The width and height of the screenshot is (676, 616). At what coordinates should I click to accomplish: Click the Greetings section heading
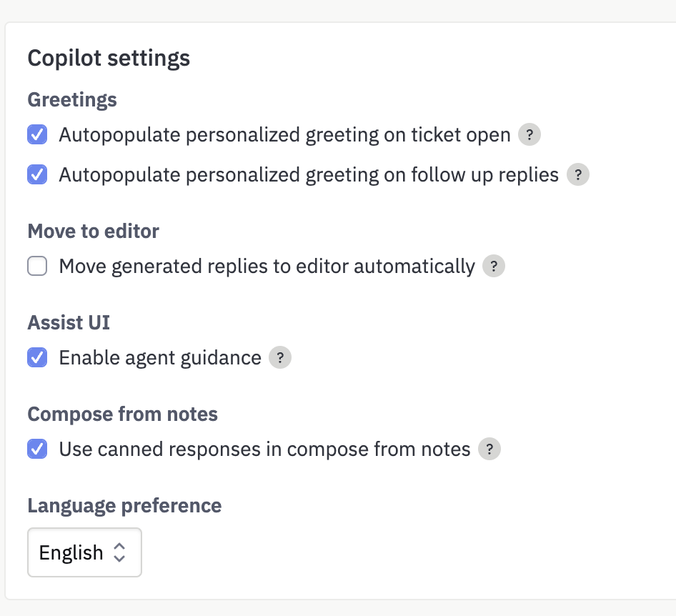coord(72,100)
